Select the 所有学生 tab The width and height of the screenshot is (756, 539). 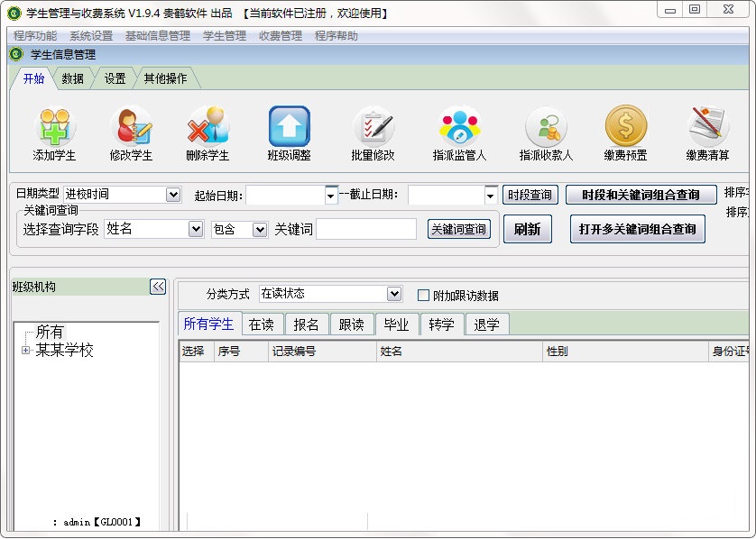coord(208,324)
